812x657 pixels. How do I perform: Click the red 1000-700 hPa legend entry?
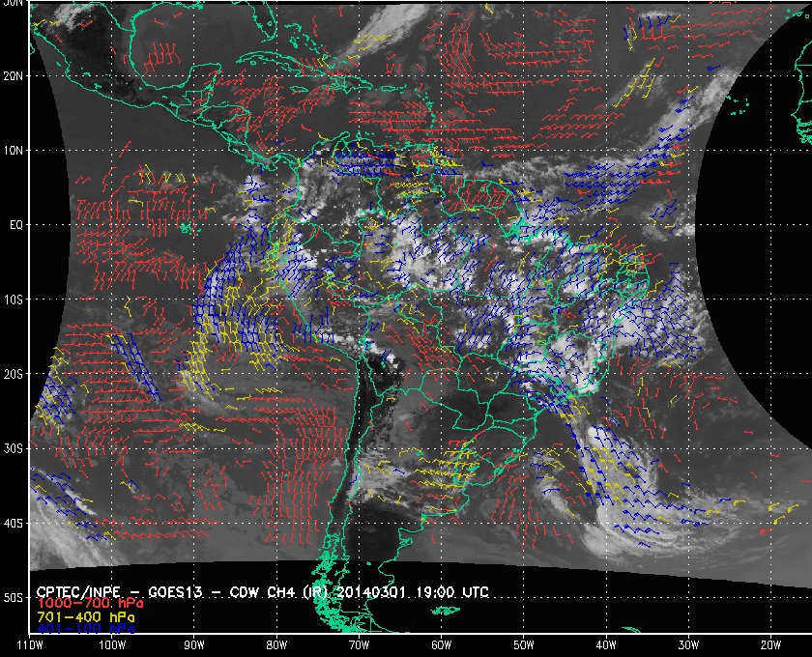[x=90, y=604]
